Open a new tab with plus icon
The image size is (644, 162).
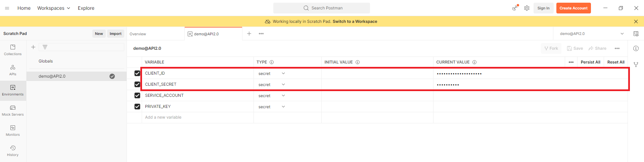249,34
